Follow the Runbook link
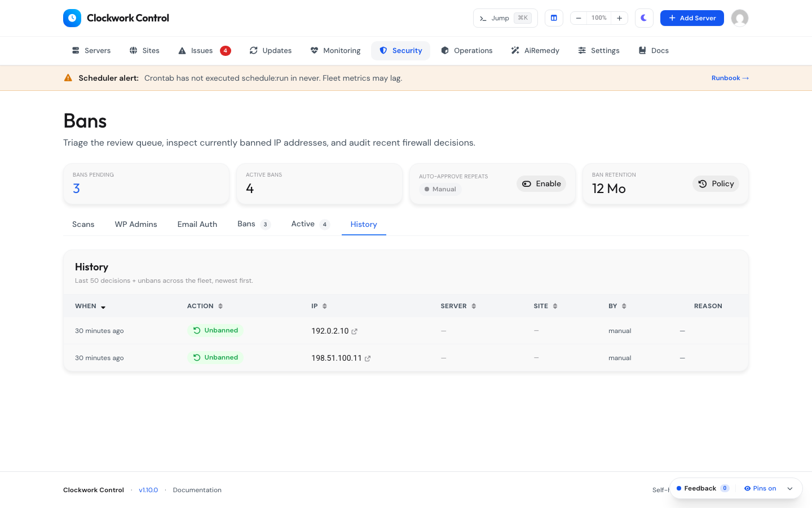Screen dimensions: 812x508 click(730, 78)
